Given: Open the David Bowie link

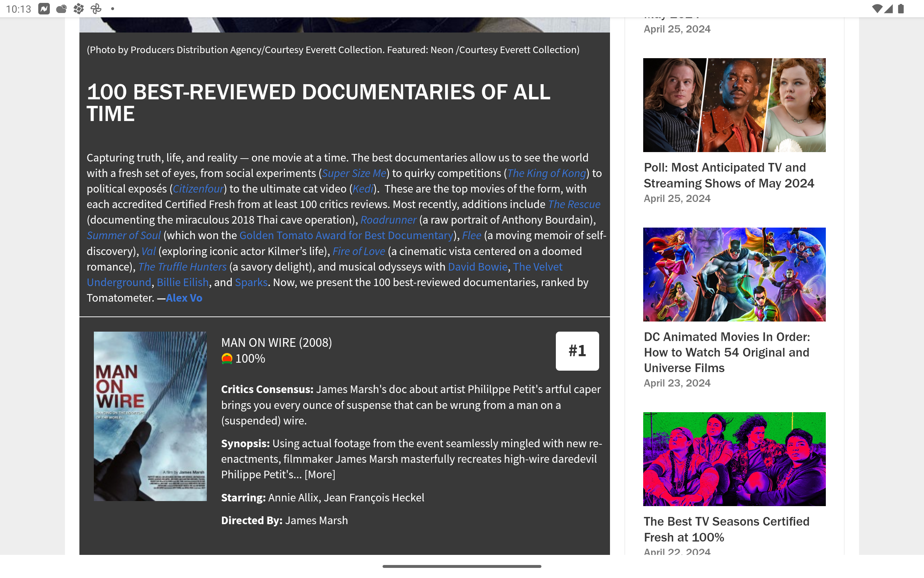Looking at the screenshot, I should [x=478, y=267].
